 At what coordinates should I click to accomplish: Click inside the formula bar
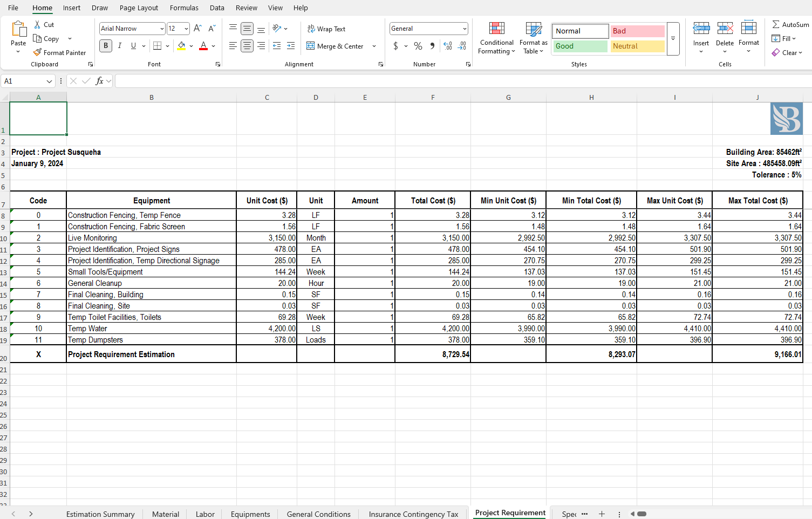tap(459, 81)
